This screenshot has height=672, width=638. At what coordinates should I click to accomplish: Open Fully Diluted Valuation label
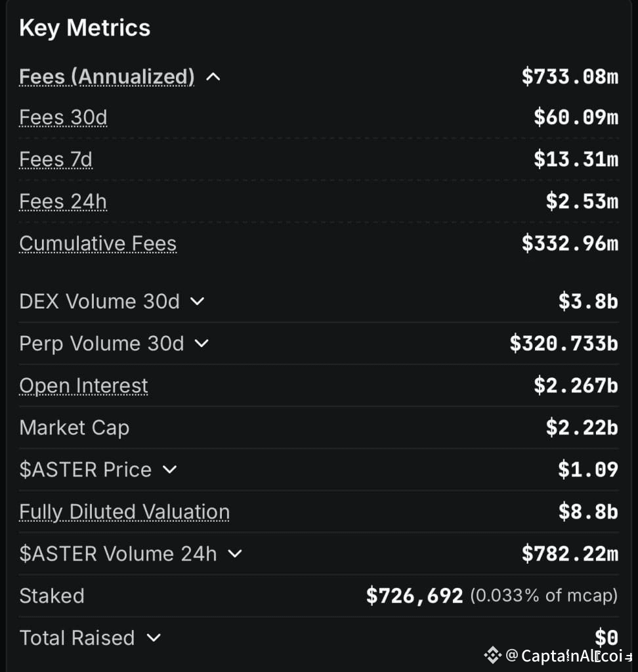click(x=124, y=512)
